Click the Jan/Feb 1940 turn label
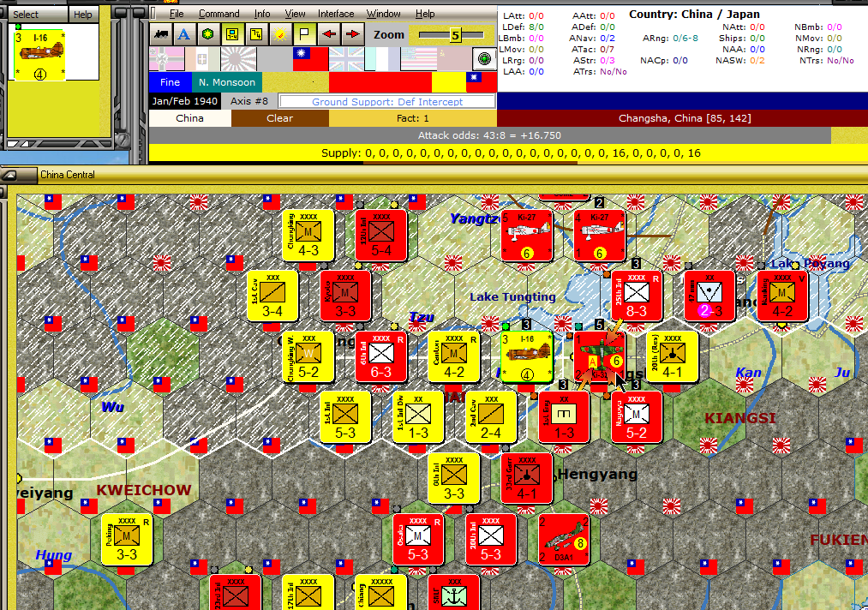The width and height of the screenshot is (868, 610). pyautogui.click(x=185, y=101)
